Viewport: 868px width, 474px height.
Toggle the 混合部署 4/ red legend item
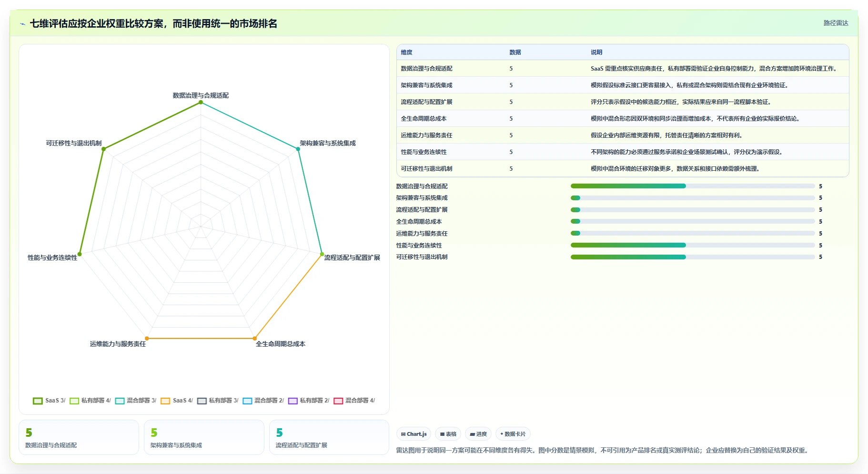(354, 401)
